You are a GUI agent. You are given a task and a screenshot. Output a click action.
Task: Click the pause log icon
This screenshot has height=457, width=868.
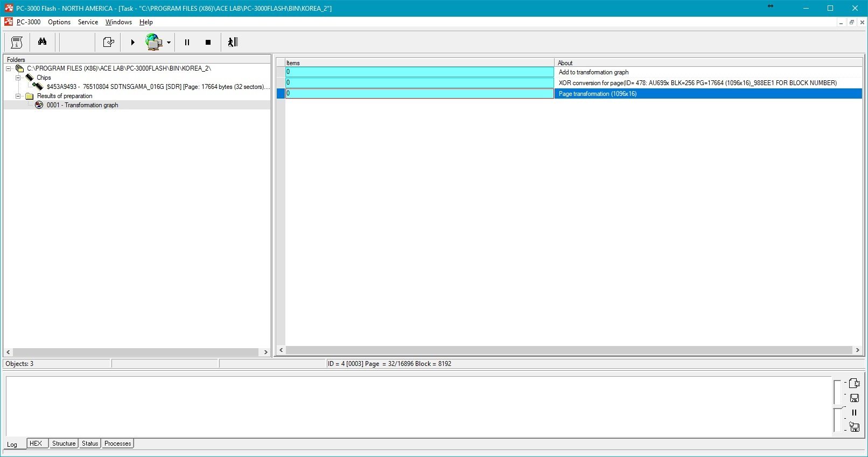pos(854,412)
